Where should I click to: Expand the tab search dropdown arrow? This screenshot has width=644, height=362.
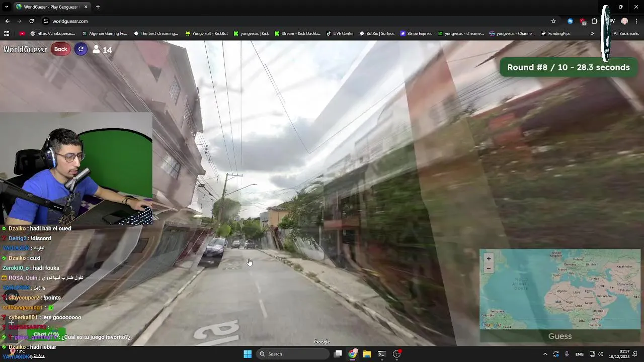pos(7,7)
